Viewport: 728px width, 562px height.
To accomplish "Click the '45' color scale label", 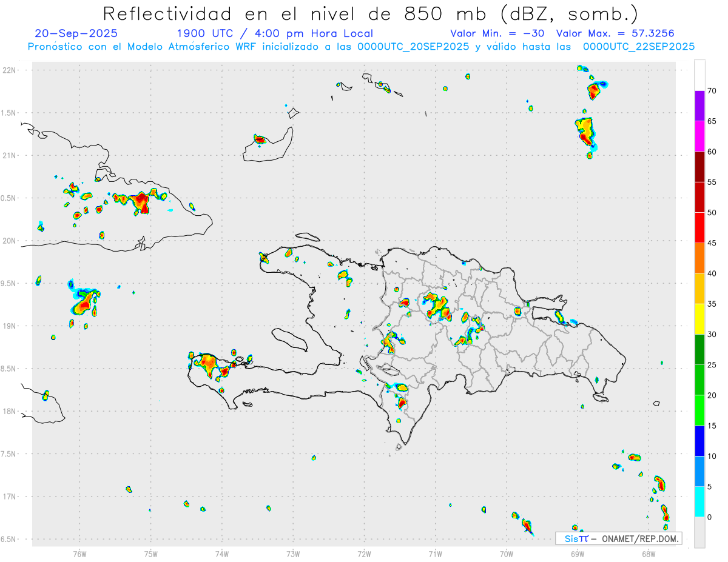I will point(712,243).
